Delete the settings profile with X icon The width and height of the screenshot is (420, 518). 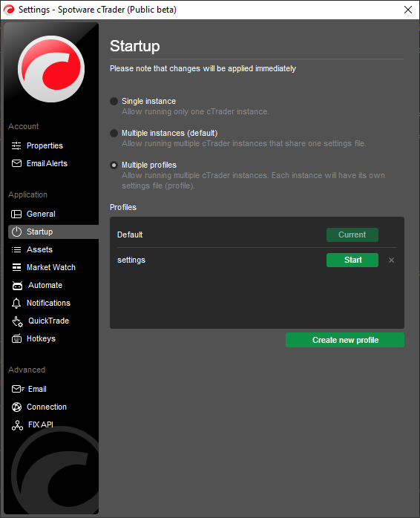[391, 260]
